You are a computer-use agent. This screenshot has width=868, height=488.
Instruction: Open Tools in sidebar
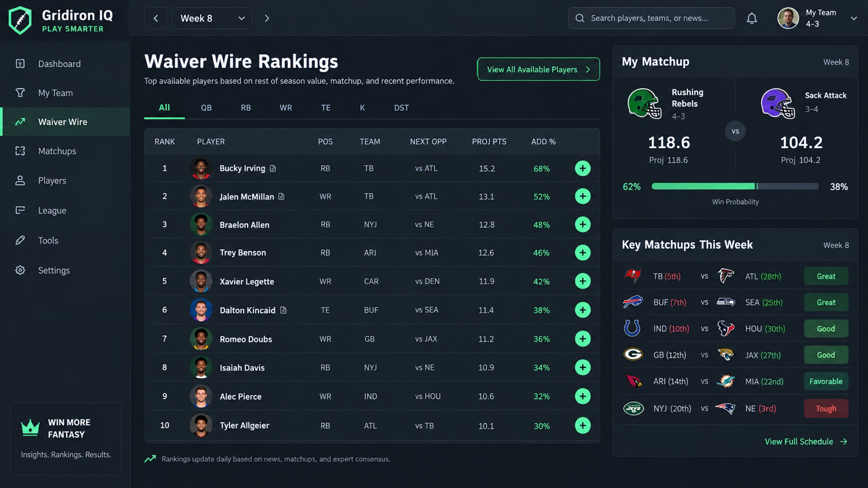click(x=65, y=240)
